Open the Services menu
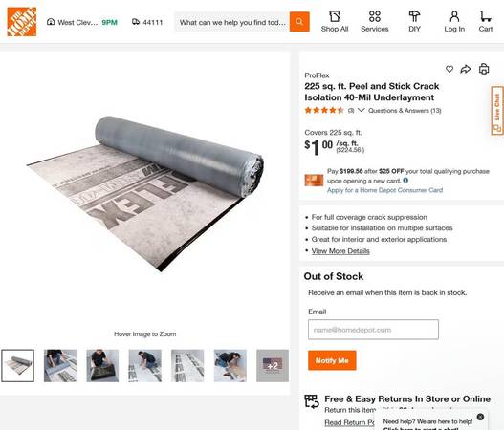Screen dimensions: 504x430 click(375, 22)
